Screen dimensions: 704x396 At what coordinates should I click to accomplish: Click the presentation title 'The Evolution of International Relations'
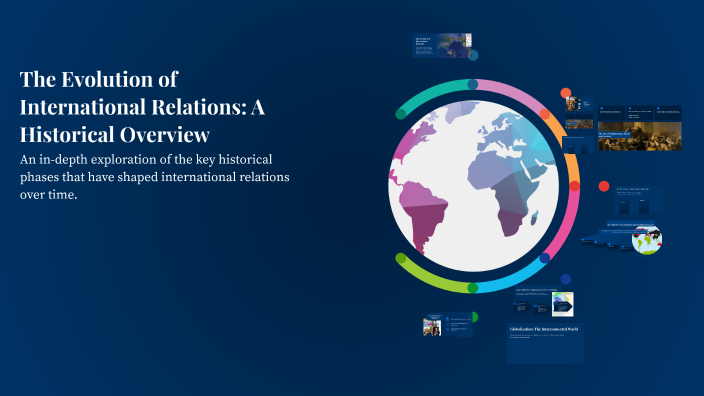[142, 106]
